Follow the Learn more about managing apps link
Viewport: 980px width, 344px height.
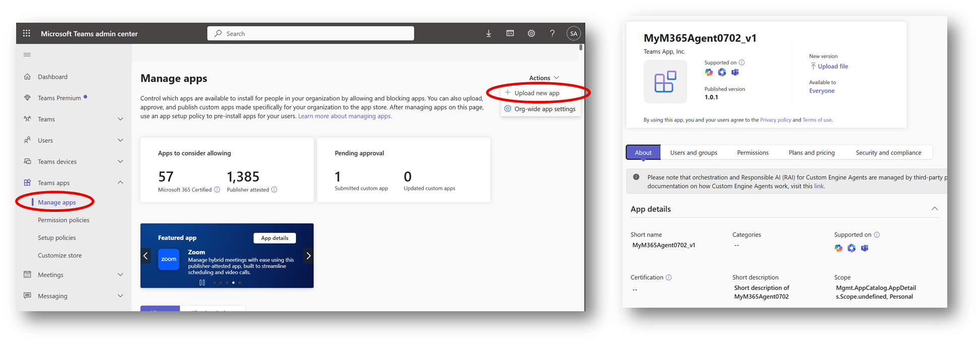pos(345,116)
